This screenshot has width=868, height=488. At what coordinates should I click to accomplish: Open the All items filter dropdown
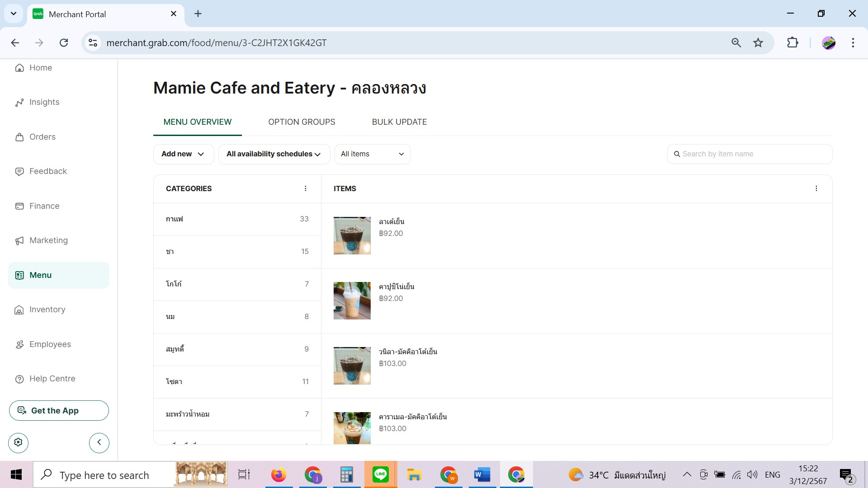click(x=373, y=154)
